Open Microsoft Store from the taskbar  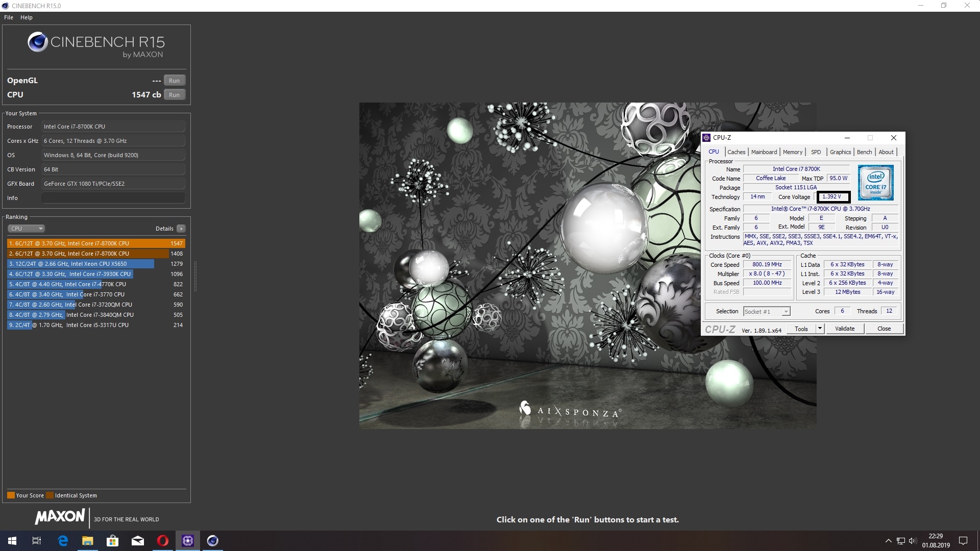coord(112,541)
